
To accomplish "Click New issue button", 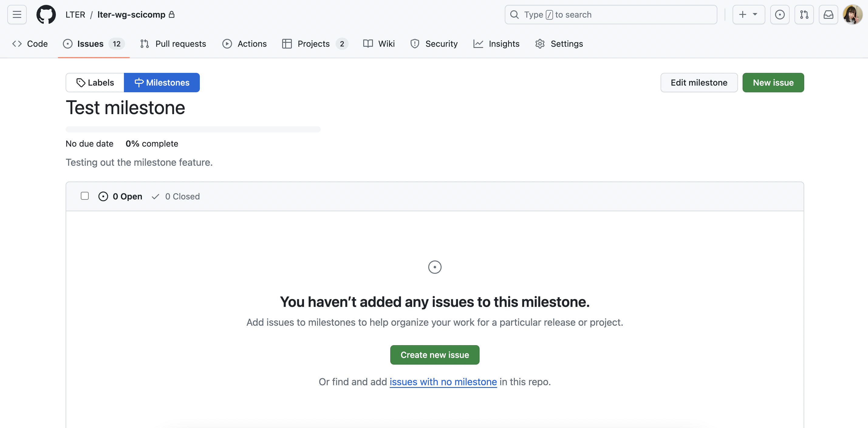I will point(773,82).
